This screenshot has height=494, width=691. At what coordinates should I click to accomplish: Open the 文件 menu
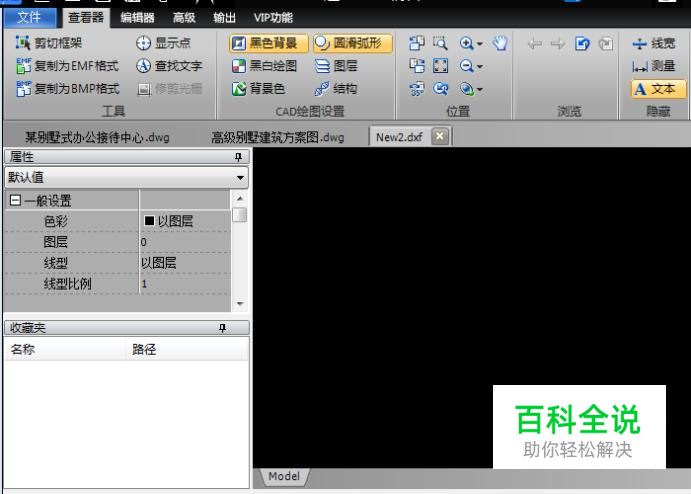(x=29, y=17)
